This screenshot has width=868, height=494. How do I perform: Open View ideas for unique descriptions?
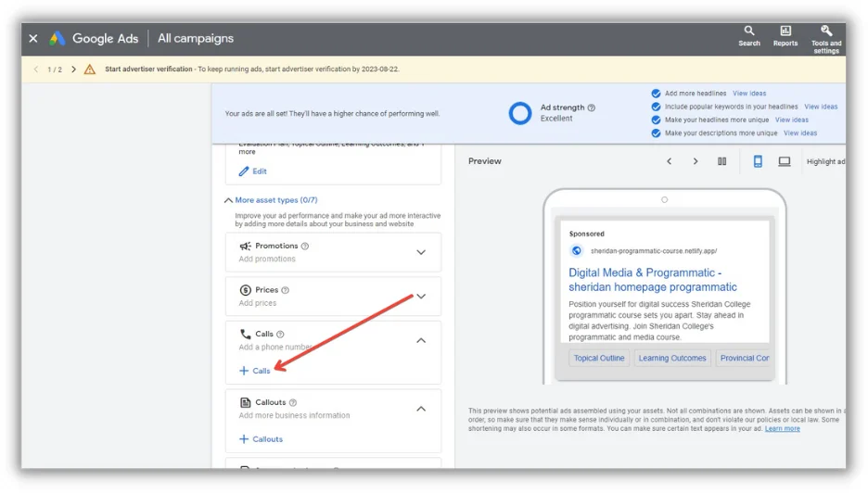point(800,133)
